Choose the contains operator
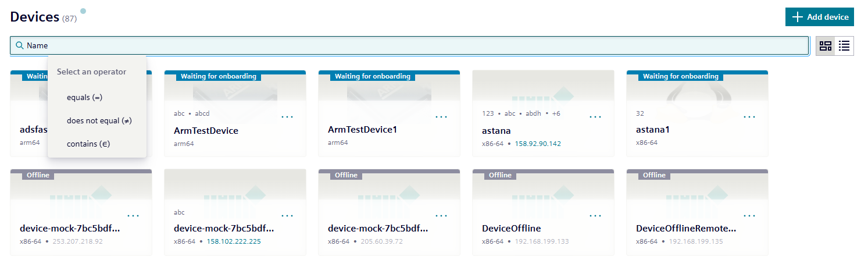 point(88,144)
